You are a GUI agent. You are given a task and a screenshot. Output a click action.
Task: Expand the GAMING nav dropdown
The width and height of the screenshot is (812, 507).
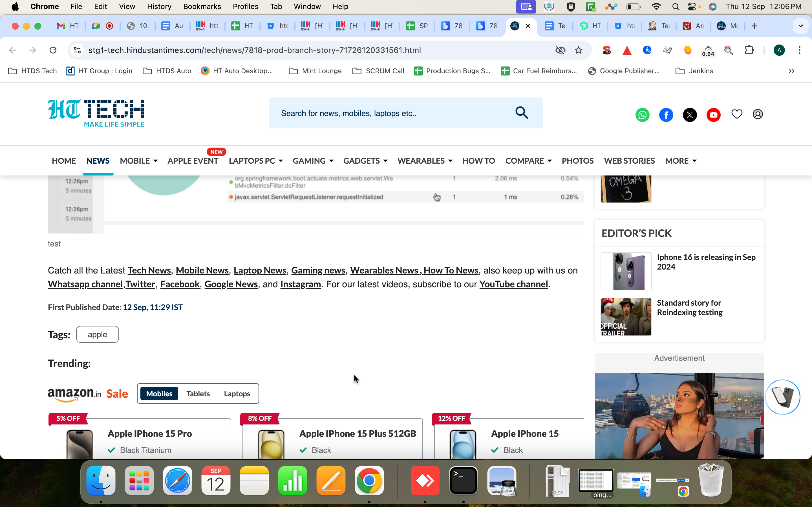(313, 161)
